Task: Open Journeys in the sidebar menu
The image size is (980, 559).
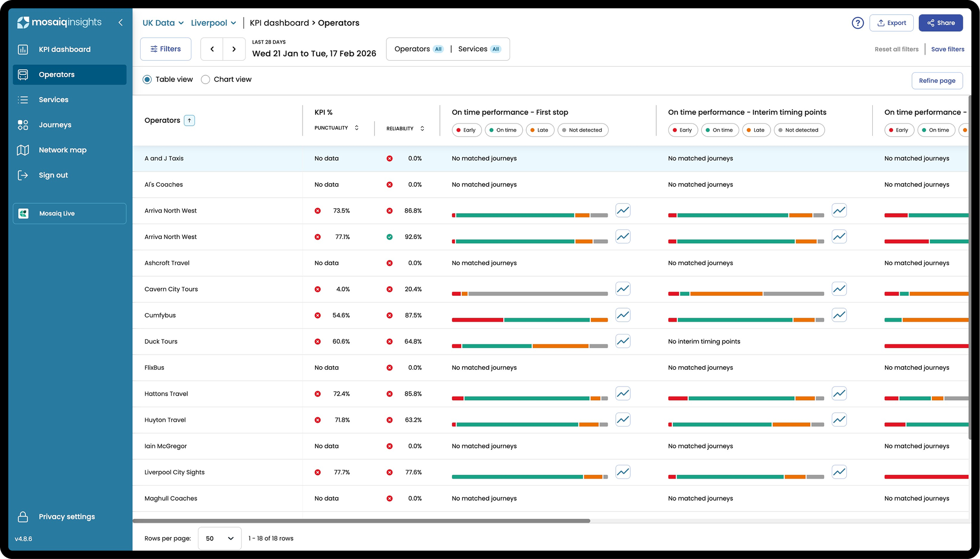Action: (x=55, y=125)
